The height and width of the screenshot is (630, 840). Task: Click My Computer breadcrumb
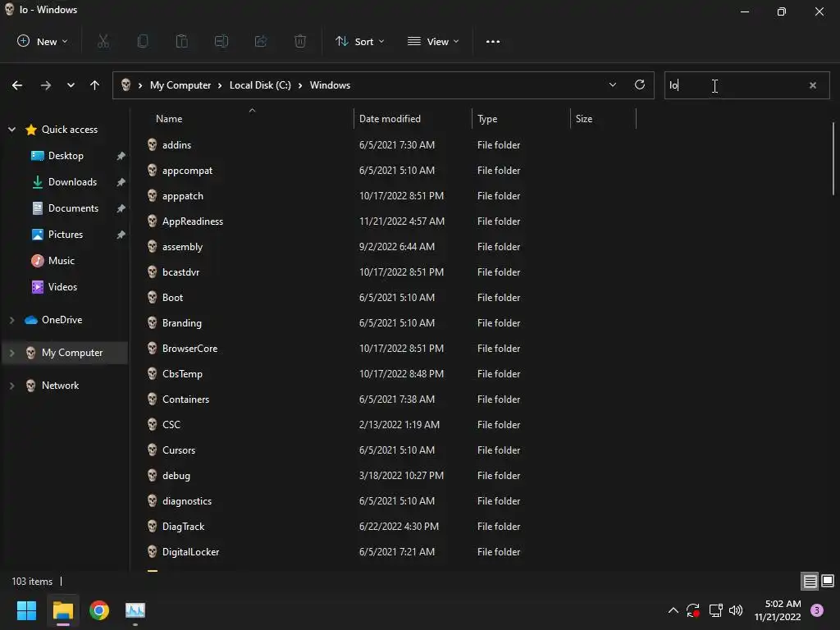[180, 85]
